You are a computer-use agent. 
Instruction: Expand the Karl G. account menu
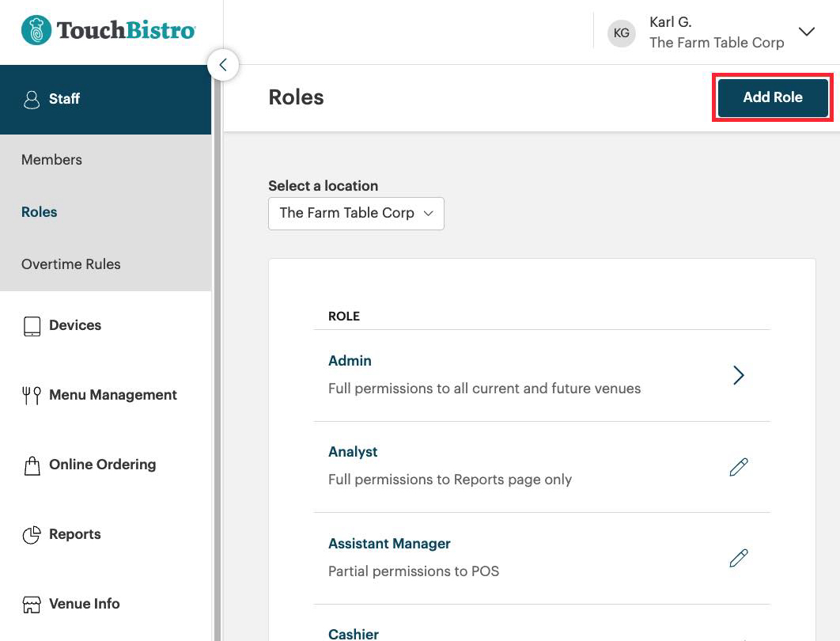coord(805,32)
